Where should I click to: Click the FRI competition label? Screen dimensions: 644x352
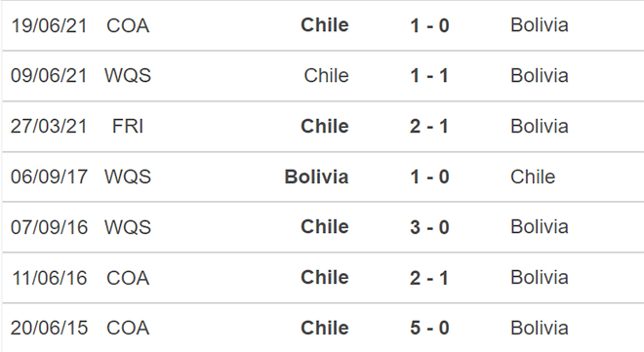pos(128,127)
